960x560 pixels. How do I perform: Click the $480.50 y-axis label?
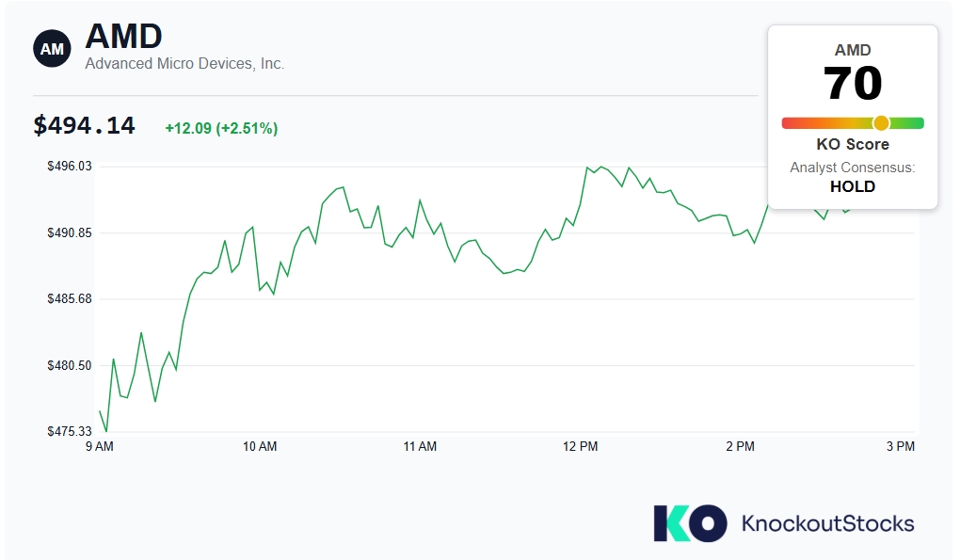point(70,365)
